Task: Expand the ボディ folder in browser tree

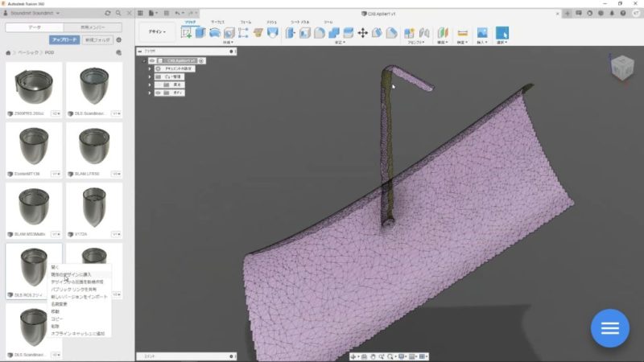Action: pos(150,93)
